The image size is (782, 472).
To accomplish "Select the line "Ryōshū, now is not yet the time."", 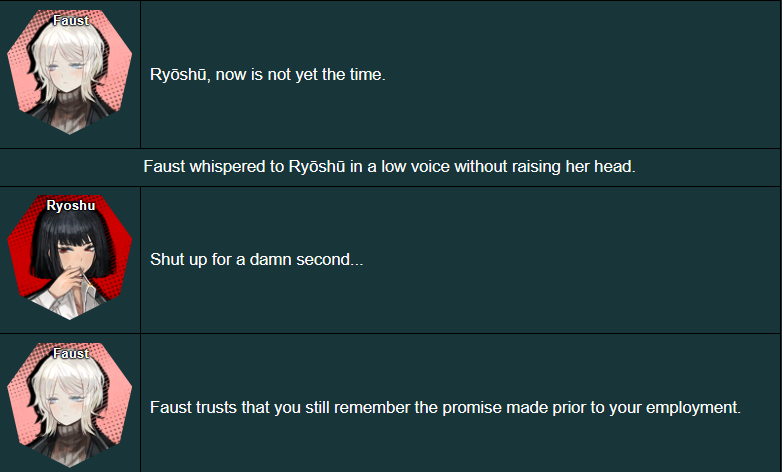I will pyautogui.click(x=267, y=76).
